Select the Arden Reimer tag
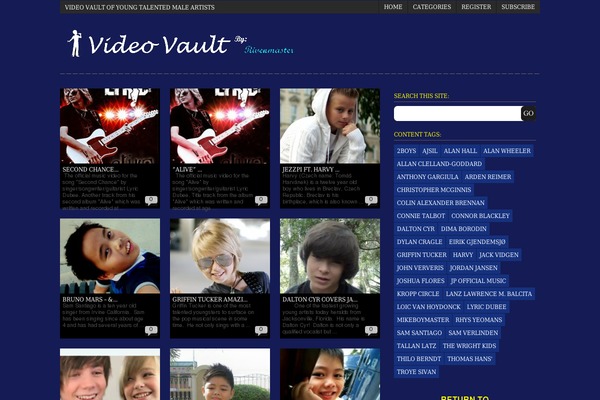 pos(488,177)
